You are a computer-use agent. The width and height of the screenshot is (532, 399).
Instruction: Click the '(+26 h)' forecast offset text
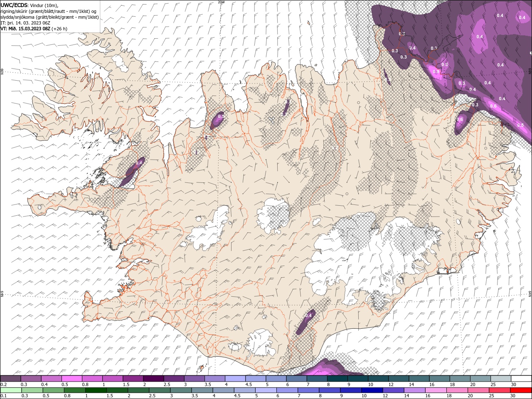[59, 29]
